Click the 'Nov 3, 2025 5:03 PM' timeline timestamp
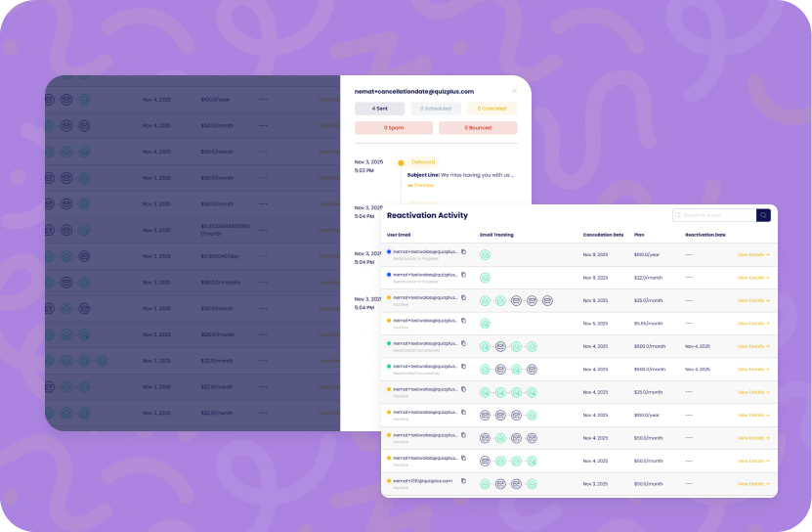 tap(368, 166)
